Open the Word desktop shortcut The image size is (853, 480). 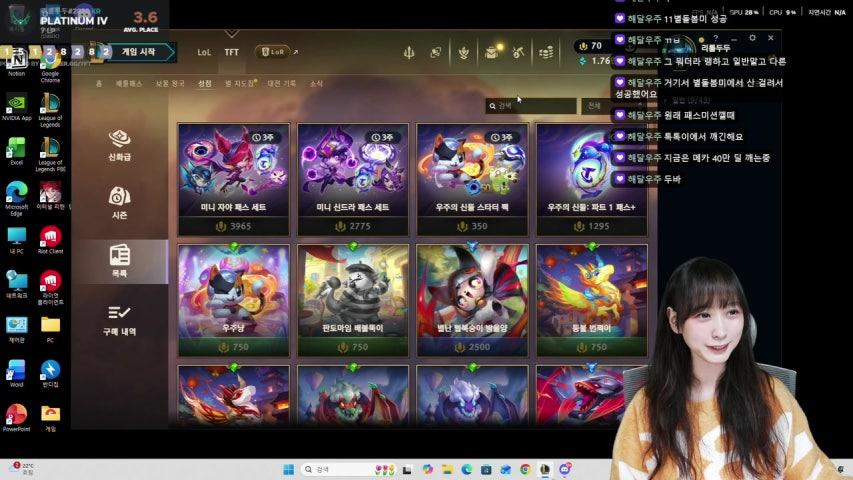click(x=17, y=373)
